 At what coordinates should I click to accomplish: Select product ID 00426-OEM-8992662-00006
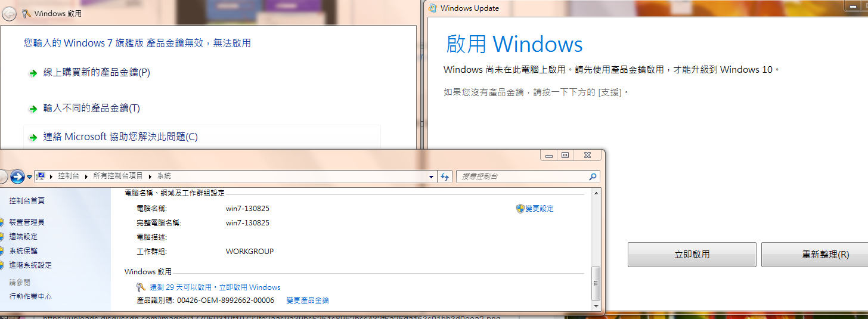[226, 301]
